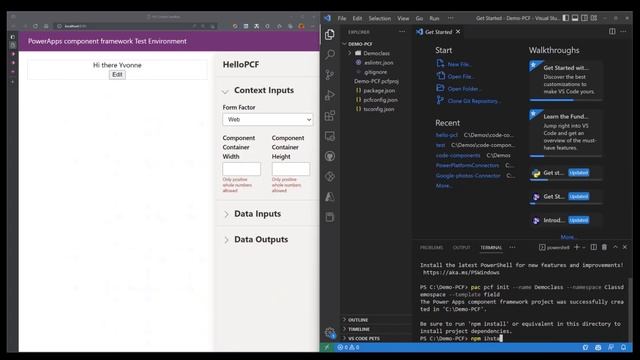This screenshot has height=360, width=640.
Task: Expand the Democlass folder
Action: point(376,53)
